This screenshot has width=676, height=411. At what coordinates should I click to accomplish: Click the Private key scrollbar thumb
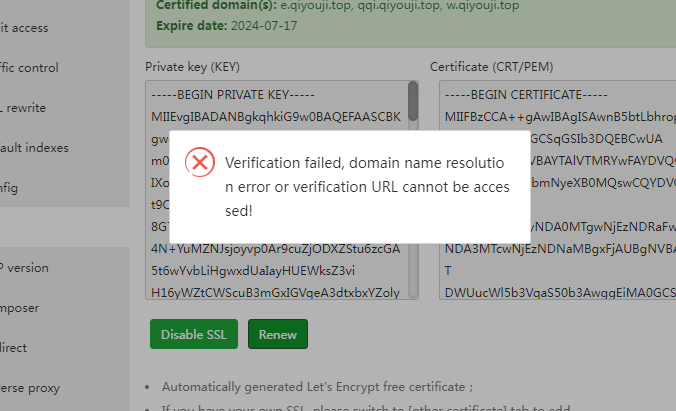point(413,101)
